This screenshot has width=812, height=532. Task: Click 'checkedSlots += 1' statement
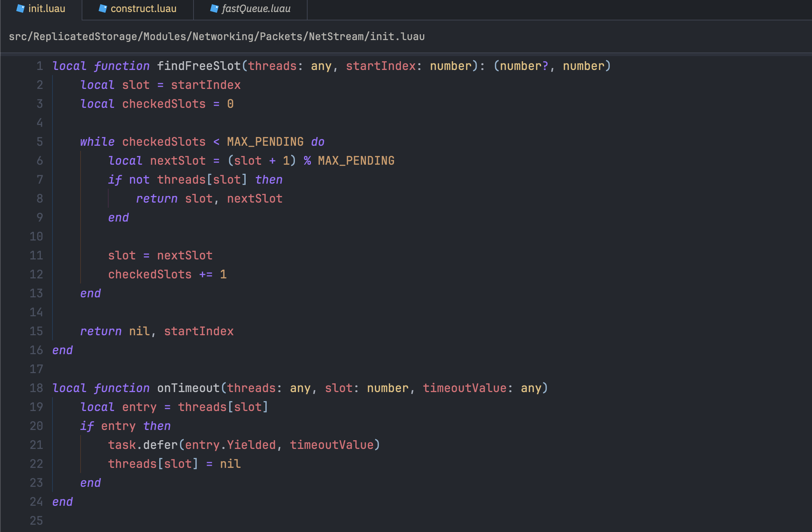point(167,274)
